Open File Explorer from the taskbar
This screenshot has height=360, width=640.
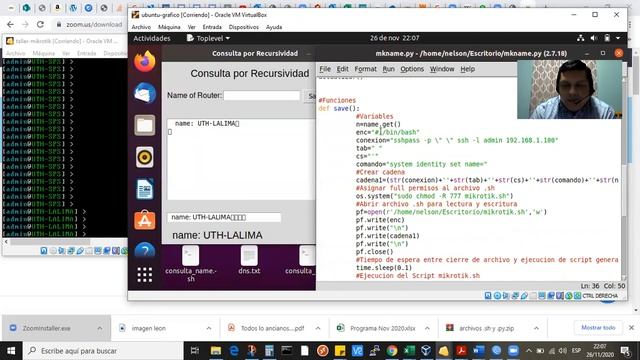click(x=216, y=351)
